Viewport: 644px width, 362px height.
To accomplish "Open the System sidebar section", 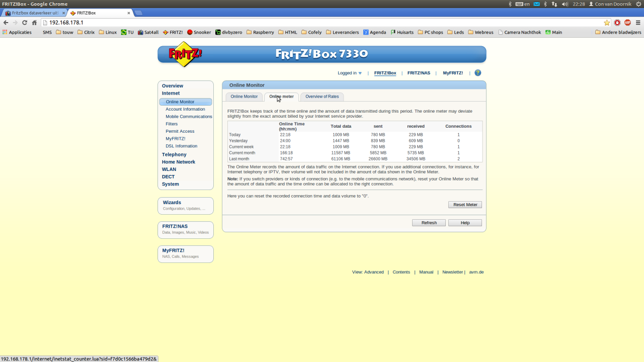I will point(171,184).
